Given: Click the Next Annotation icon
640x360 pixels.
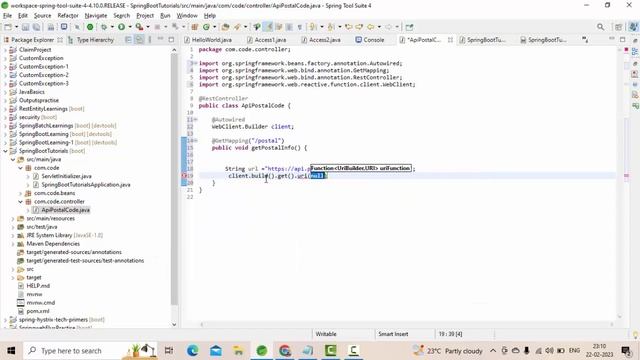Looking at the screenshot, I should click(x=313, y=27).
